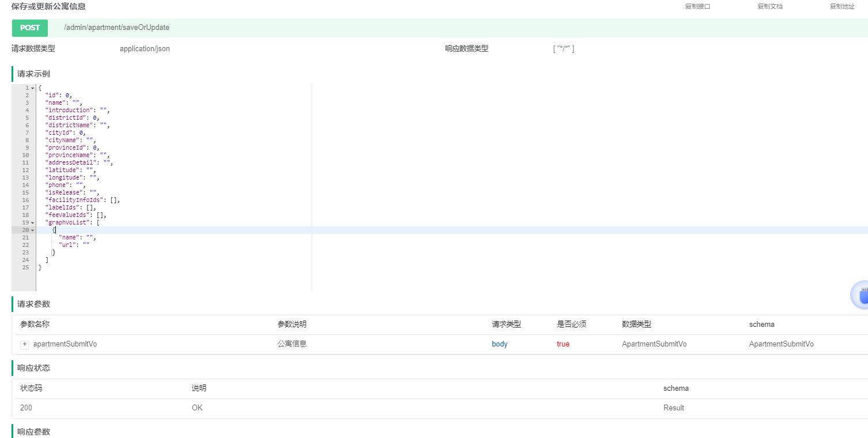Click the 保存或更新公寓信息 page title
Image resolution: width=868 pixels, height=438 pixels.
click(x=47, y=6)
